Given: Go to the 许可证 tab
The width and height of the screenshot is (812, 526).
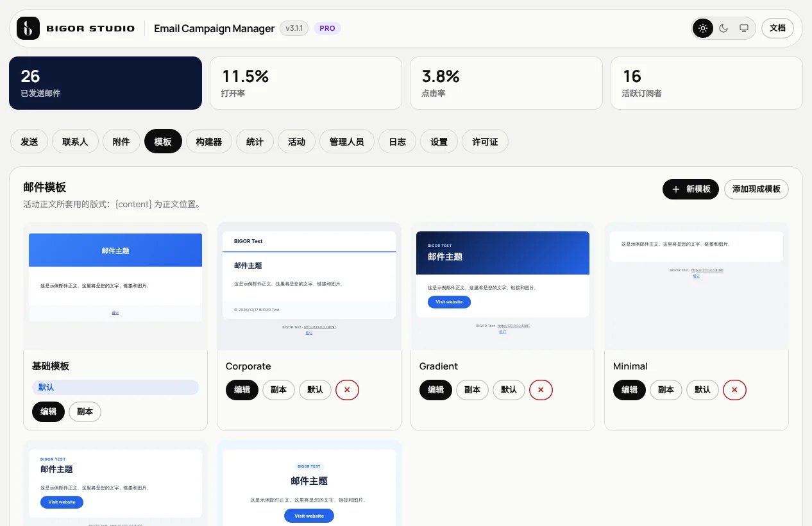Looking at the screenshot, I should point(485,142).
